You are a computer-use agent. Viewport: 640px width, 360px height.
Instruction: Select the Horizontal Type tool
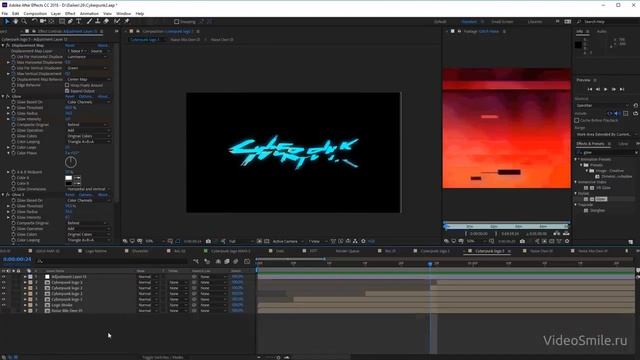coord(79,21)
